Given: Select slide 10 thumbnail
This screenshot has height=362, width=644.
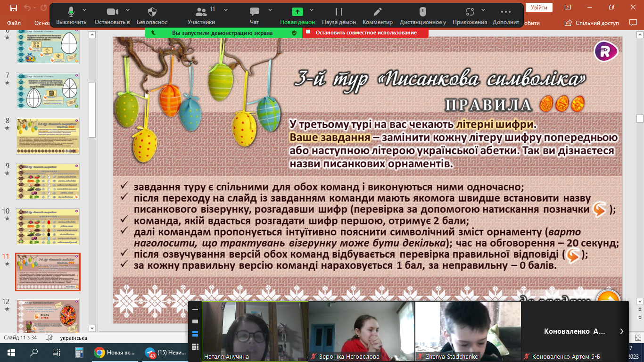Looking at the screenshot, I should pos(48,226).
